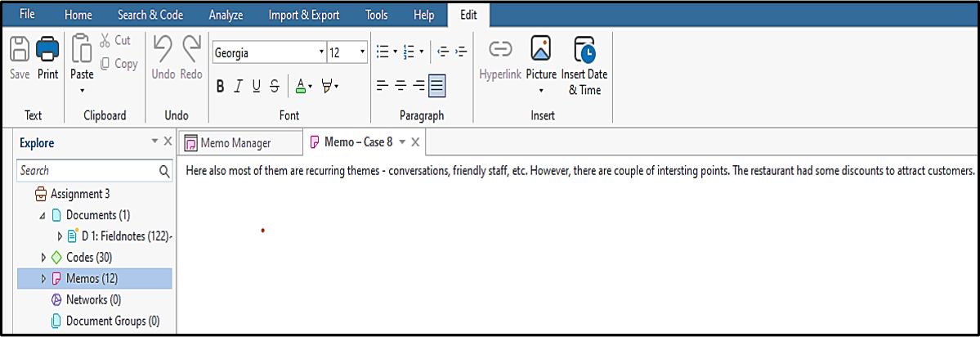The width and height of the screenshot is (980, 337).
Task: Click the bulleted list icon
Action: (x=383, y=52)
